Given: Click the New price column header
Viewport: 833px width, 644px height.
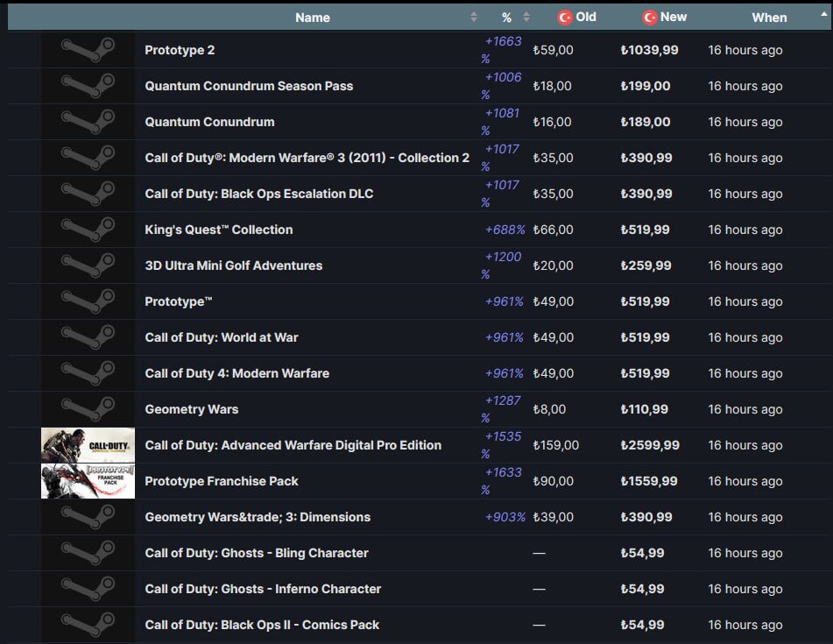Looking at the screenshot, I should pos(665,18).
